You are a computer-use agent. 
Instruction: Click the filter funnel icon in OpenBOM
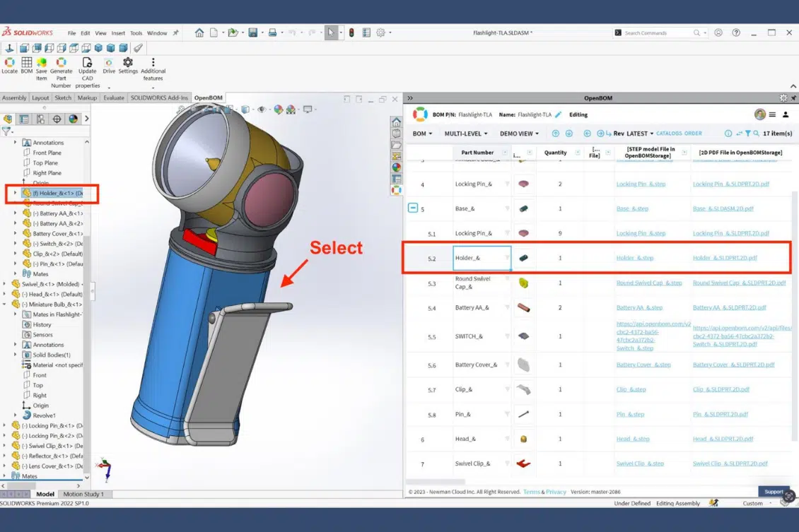[747, 134]
